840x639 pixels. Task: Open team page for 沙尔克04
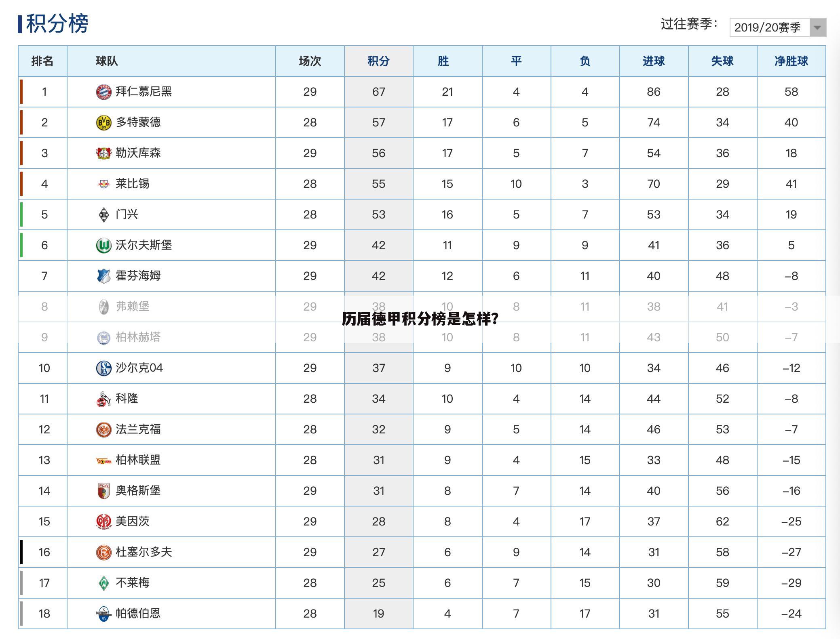139,368
